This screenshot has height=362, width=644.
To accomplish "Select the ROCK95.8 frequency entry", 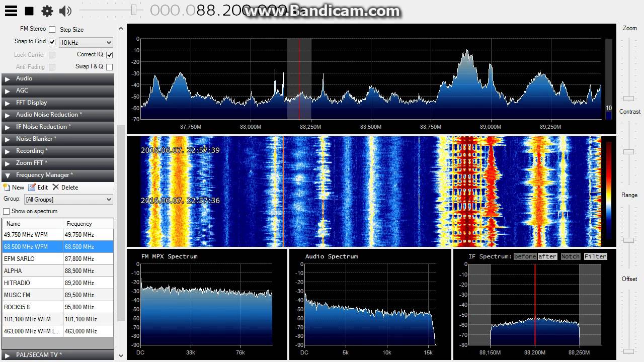I will 58,307.
